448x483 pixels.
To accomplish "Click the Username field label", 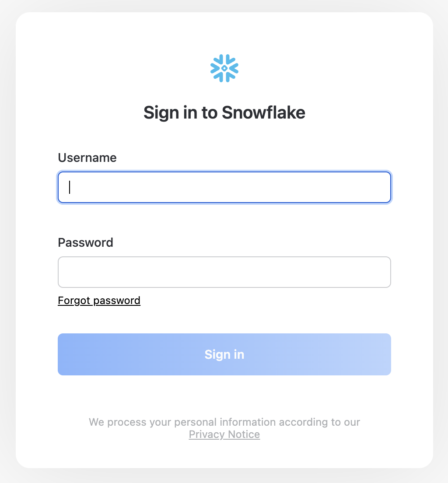I will pyautogui.click(x=87, y=157).
